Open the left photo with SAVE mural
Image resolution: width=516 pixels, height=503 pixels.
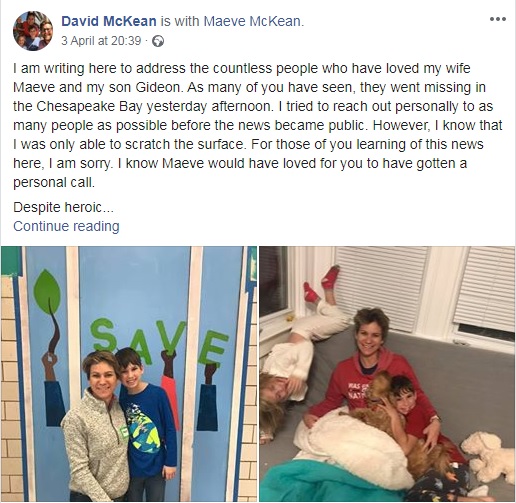point(129,374)
